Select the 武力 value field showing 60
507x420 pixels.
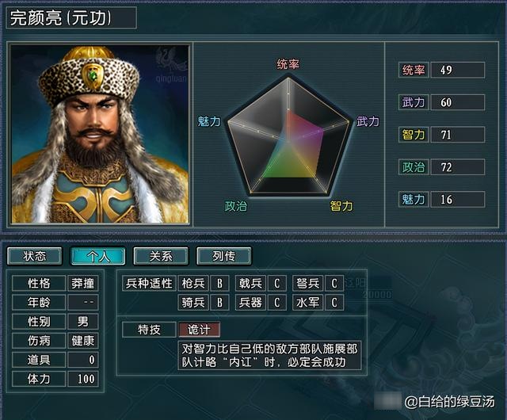click(x=458, y=102)
